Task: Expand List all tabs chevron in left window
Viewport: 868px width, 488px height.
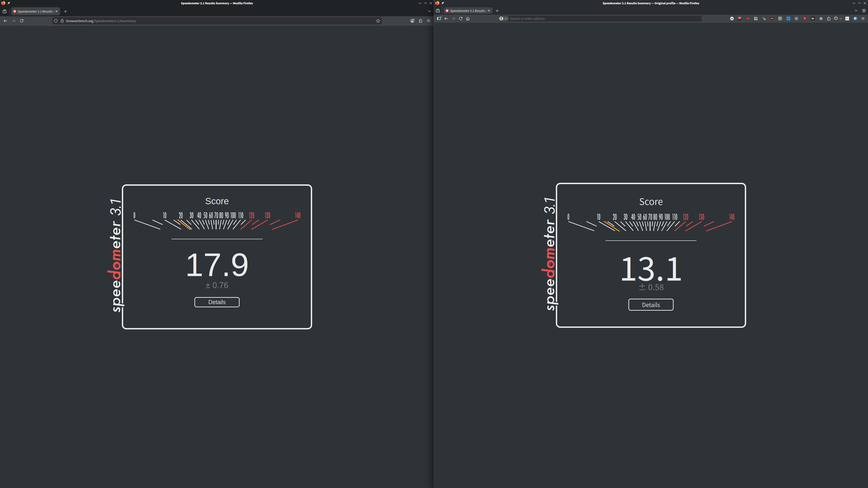Action: click(429, 11)
